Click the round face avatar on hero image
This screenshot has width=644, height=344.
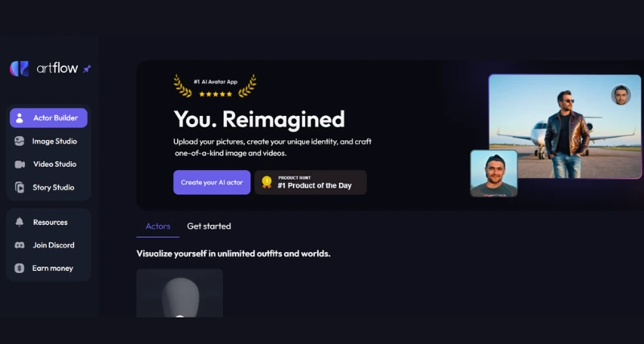[x=621, y=95]
